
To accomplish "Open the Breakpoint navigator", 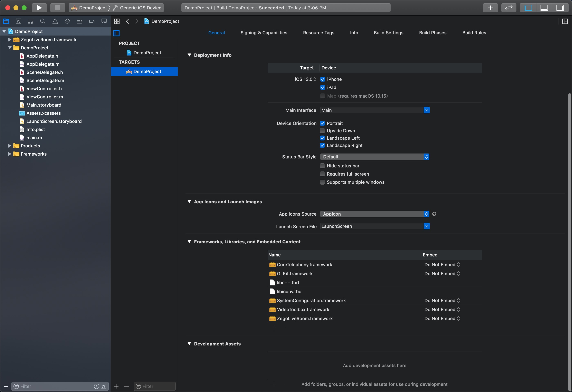I will point(92,21).
